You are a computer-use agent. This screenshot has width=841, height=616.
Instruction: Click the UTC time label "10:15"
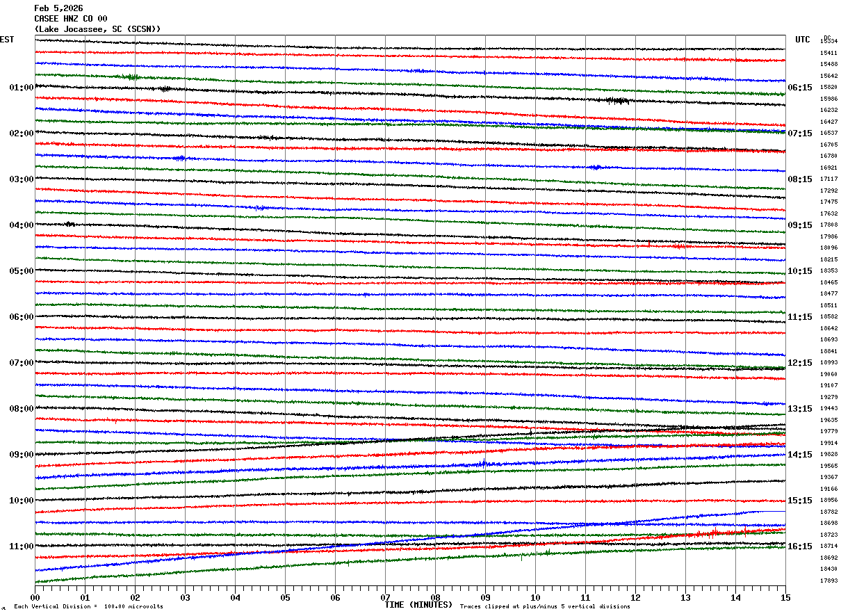(x=800, y=271)
